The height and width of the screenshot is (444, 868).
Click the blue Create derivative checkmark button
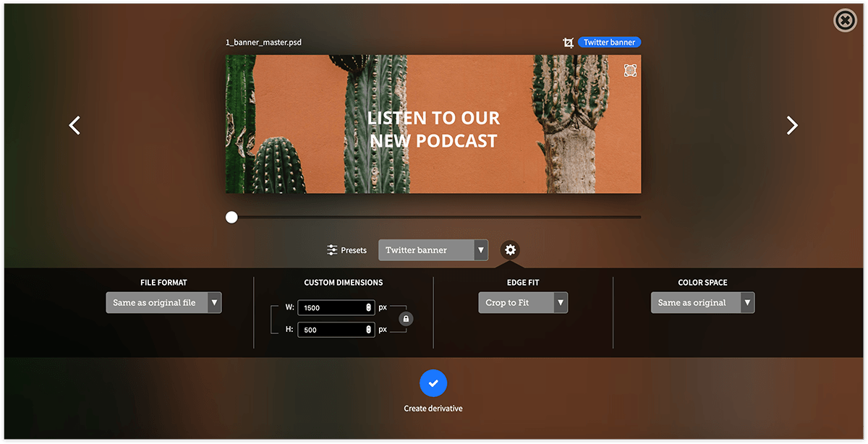click(x=433, y=383)
